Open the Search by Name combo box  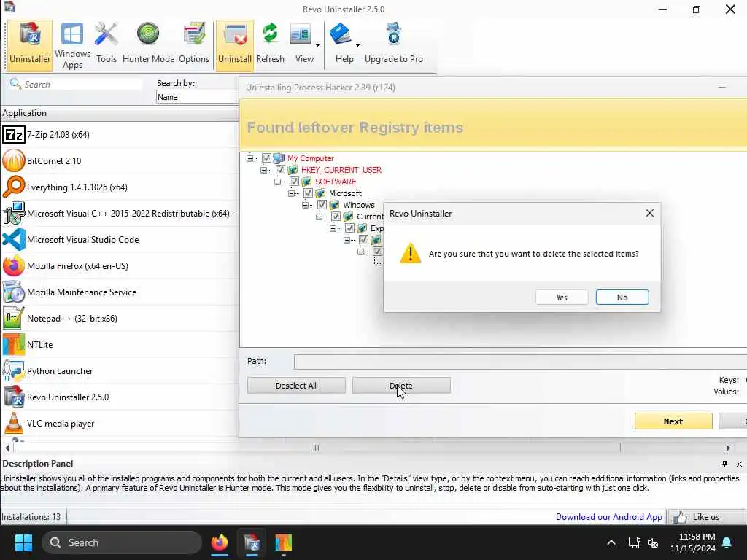(x=197, y=97)
